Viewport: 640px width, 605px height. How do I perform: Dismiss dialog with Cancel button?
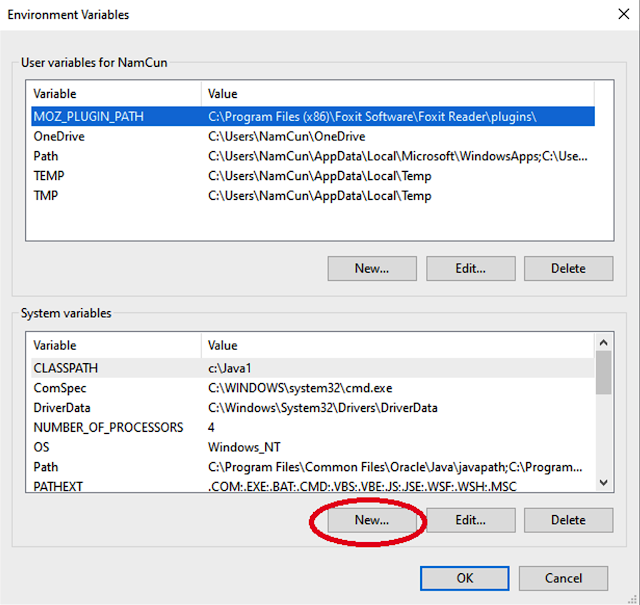(x=563, y=578)
